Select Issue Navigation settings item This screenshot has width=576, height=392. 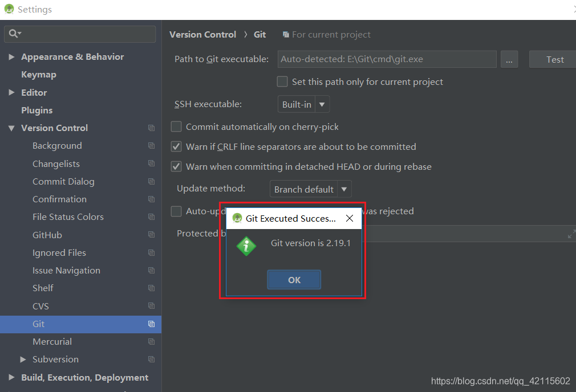point(66,271)
